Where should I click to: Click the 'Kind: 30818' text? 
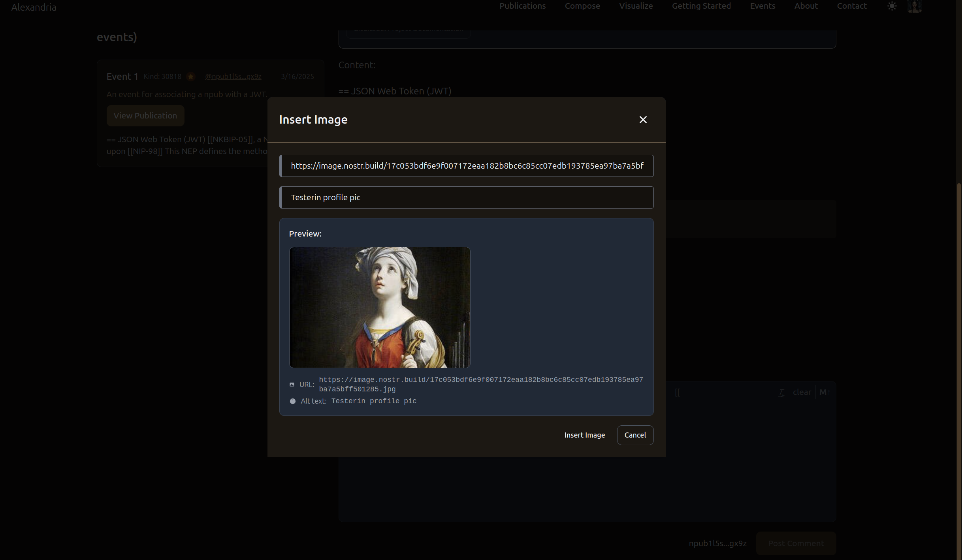[162, 77]
